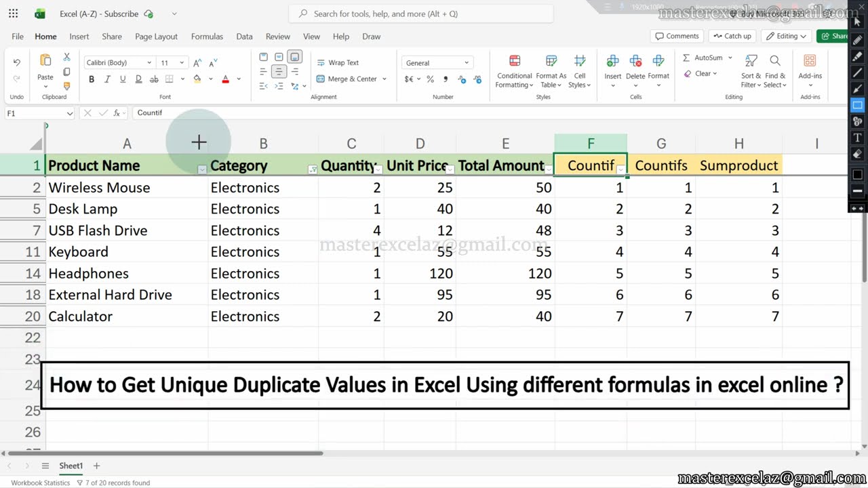868x488 pixels.
Task: Expand the F1 Name Box dropdown
Action: coord(70,113)
